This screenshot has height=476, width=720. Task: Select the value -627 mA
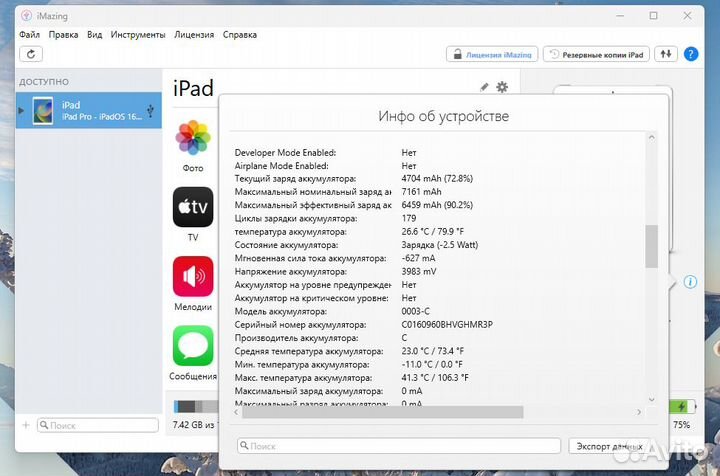tap(418, 258)
